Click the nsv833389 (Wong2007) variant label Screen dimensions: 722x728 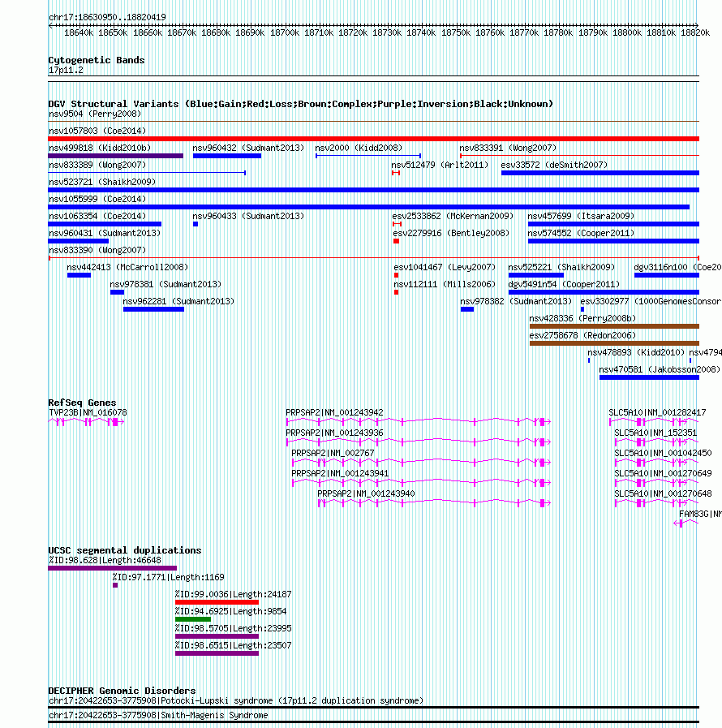[x=97, y=165]
